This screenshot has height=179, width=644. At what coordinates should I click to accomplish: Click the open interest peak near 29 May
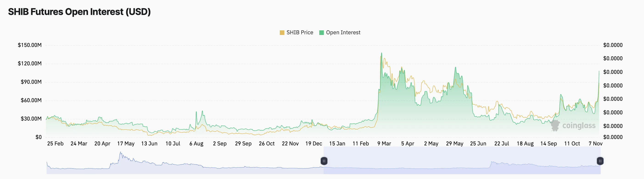tap(456, 67)
